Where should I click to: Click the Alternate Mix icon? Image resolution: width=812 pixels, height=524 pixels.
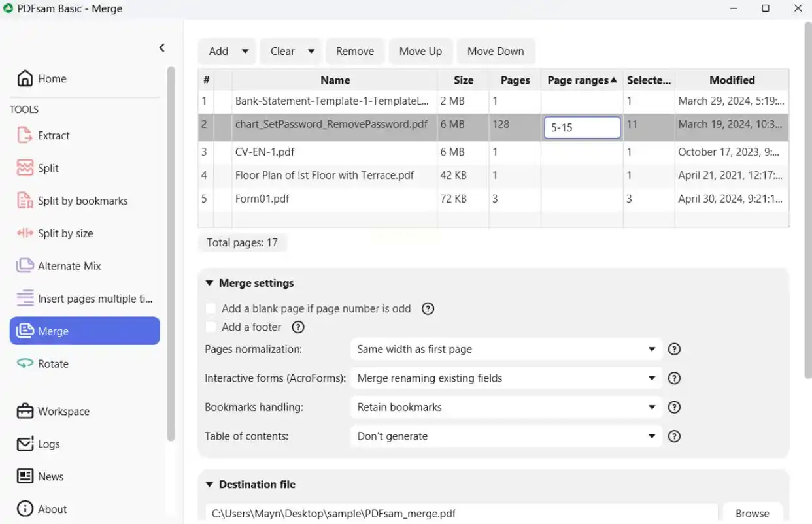point(25,266)
